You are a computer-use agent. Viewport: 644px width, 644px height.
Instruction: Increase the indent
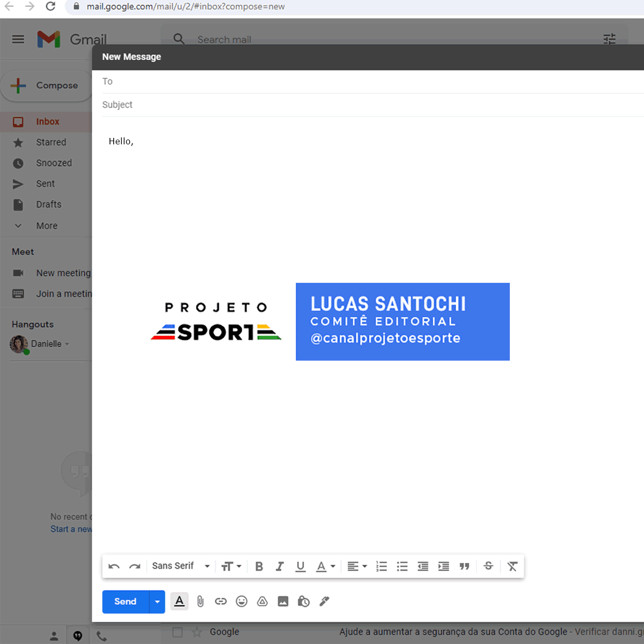pos(444,566)
